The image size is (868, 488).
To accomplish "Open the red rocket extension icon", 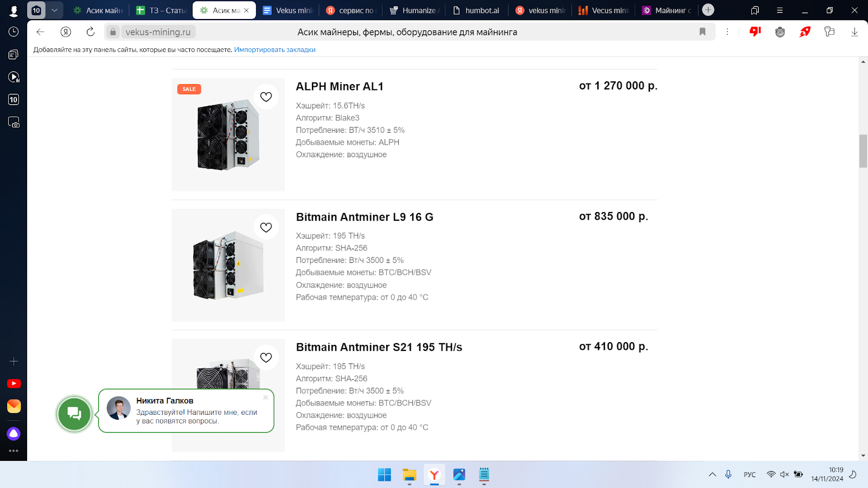I will pyautogui.click(x=805, y=32).
